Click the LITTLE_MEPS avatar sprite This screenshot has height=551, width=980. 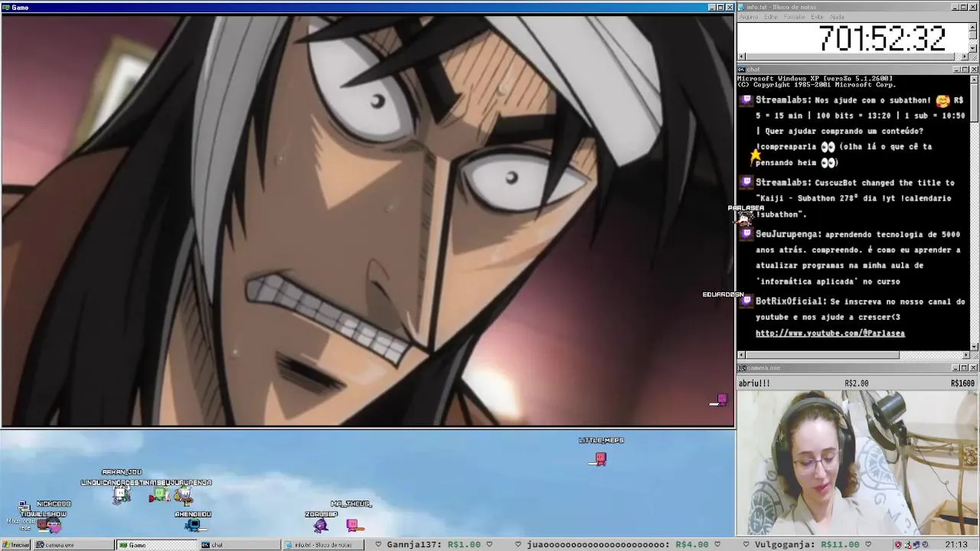tap(600, 458)
